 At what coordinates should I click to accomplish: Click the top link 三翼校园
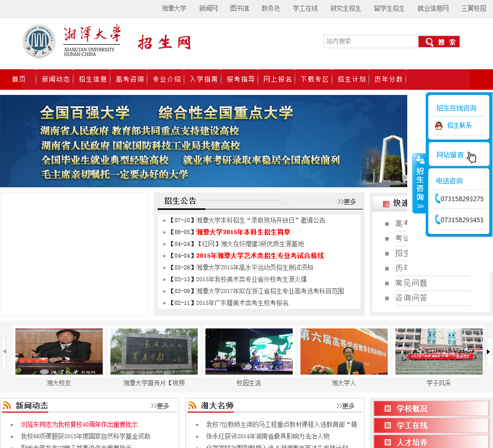coord(474,9)
